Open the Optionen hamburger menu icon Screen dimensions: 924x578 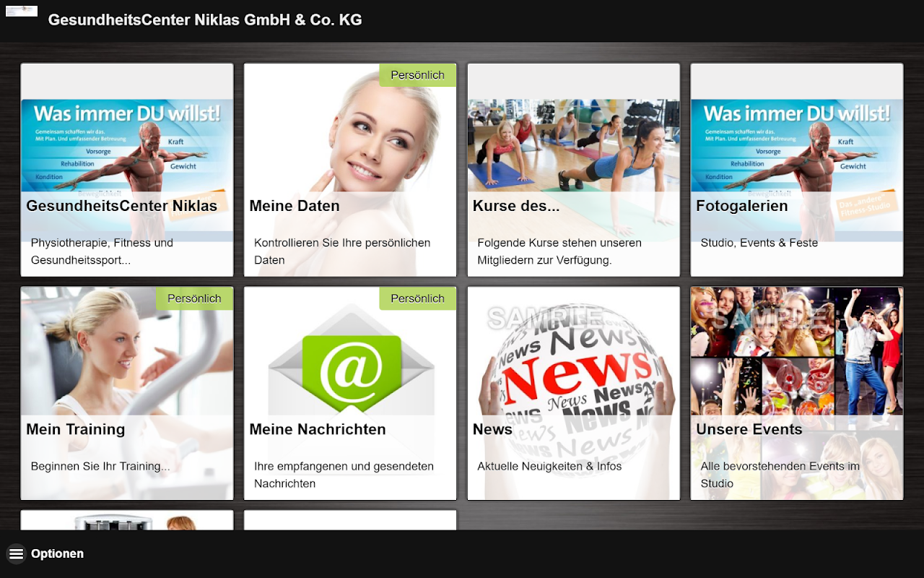point(16,554)
